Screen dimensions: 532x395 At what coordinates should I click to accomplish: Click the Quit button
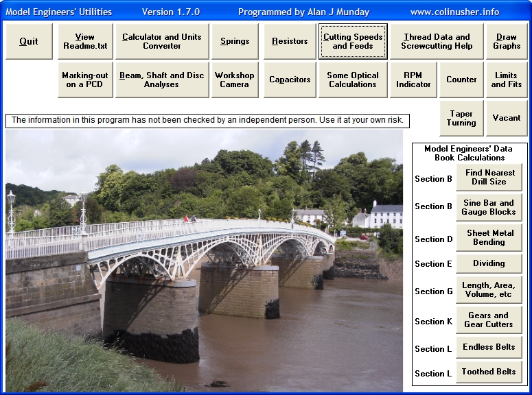click(x=29, y=41)
